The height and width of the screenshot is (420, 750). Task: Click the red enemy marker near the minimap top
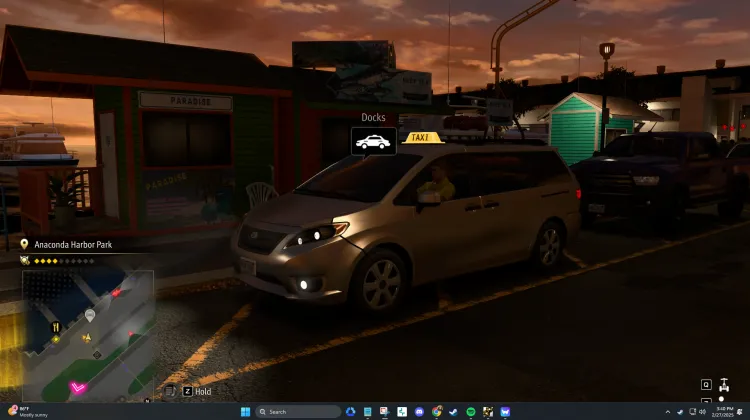tap(116, 293)
